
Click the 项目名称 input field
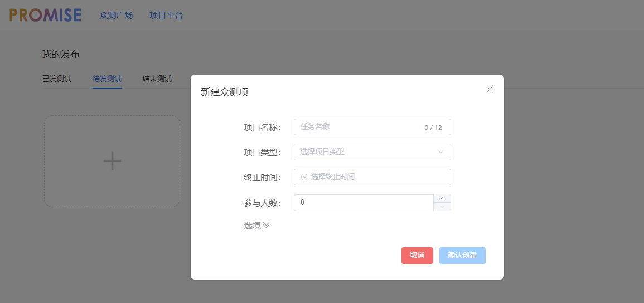click(x=372, y=127)
